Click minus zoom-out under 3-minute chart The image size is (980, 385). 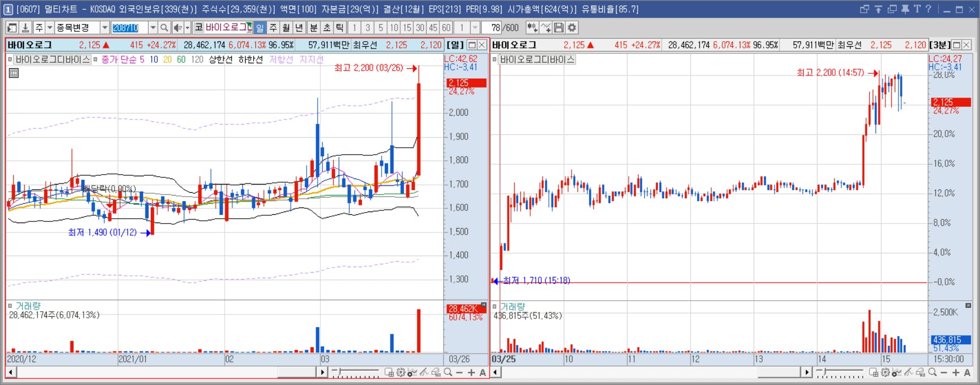click(x=944, y=373)
